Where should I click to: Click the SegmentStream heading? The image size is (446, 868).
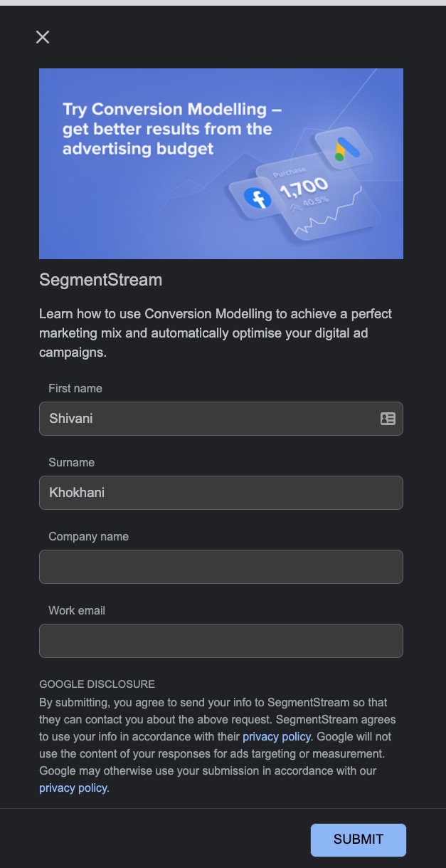pos(101,280)
